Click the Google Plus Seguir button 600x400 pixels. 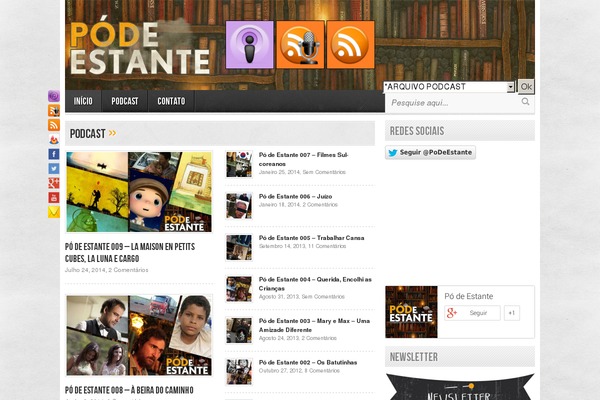coord(472,313)
